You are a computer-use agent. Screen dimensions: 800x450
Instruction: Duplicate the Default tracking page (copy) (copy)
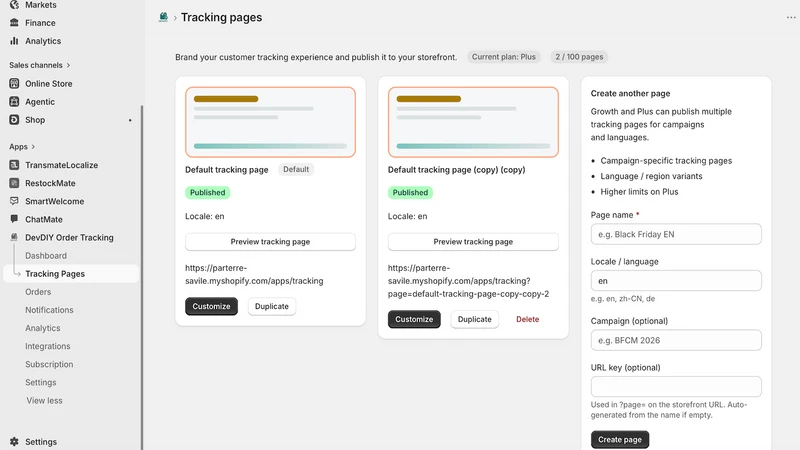(x=474, y=319)
